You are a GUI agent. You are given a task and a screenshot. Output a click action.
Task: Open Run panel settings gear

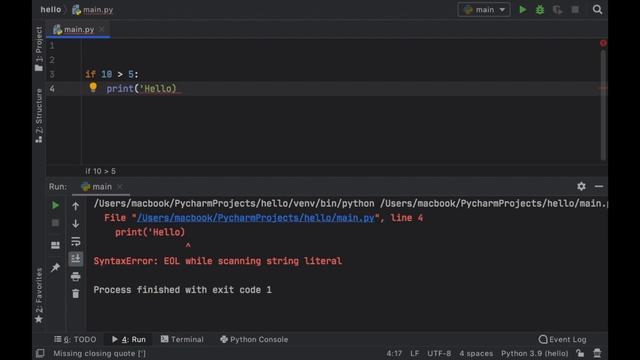coord(581,186)
